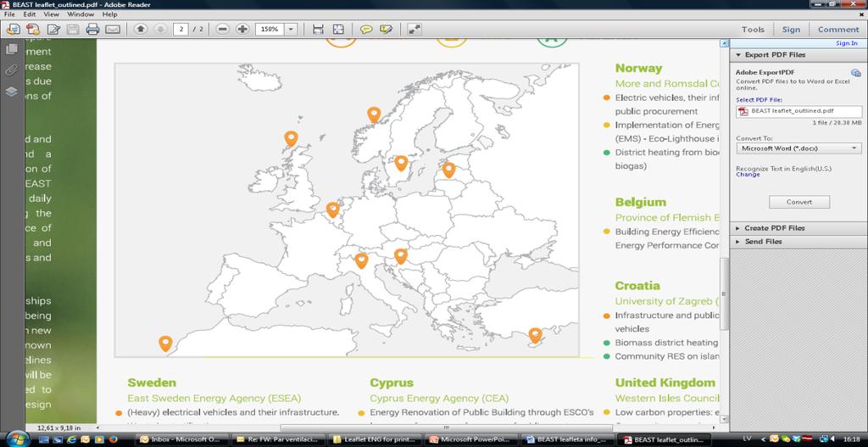Go to the next page with down arrow
Viewport: 868px width, 447px height.
tap(160, 29)
